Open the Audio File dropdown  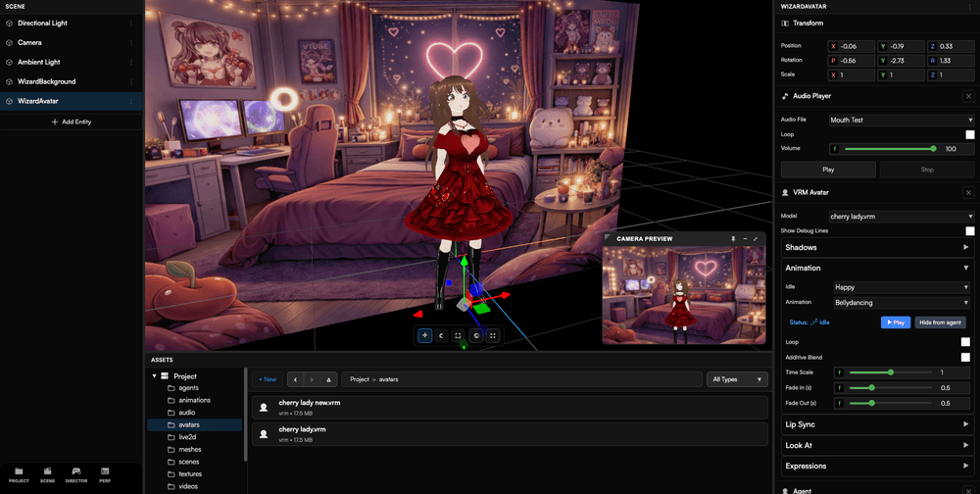pos(901,120)
